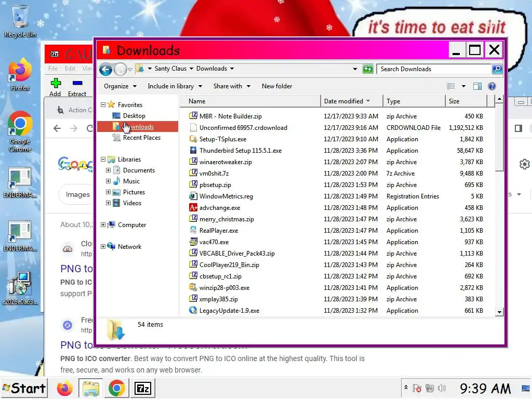Open the File menu in 7-Zip
532x399 pixels.
pos(52,69)
